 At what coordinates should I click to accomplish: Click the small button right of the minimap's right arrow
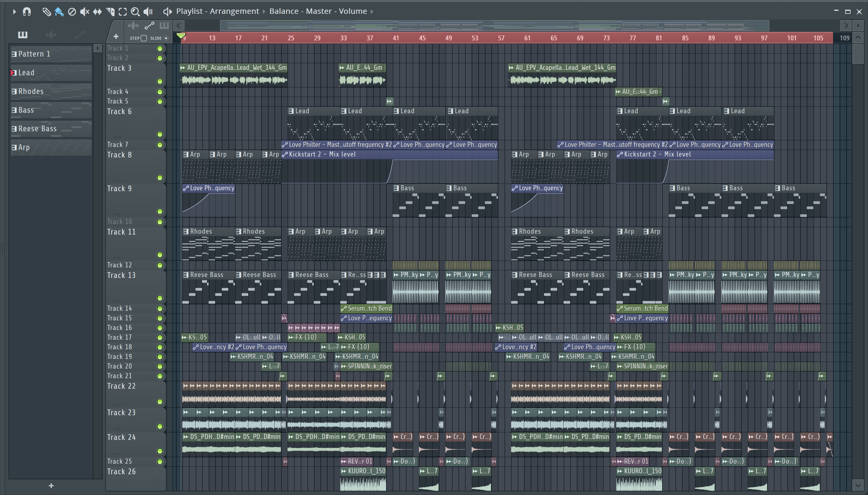(858, 26)
